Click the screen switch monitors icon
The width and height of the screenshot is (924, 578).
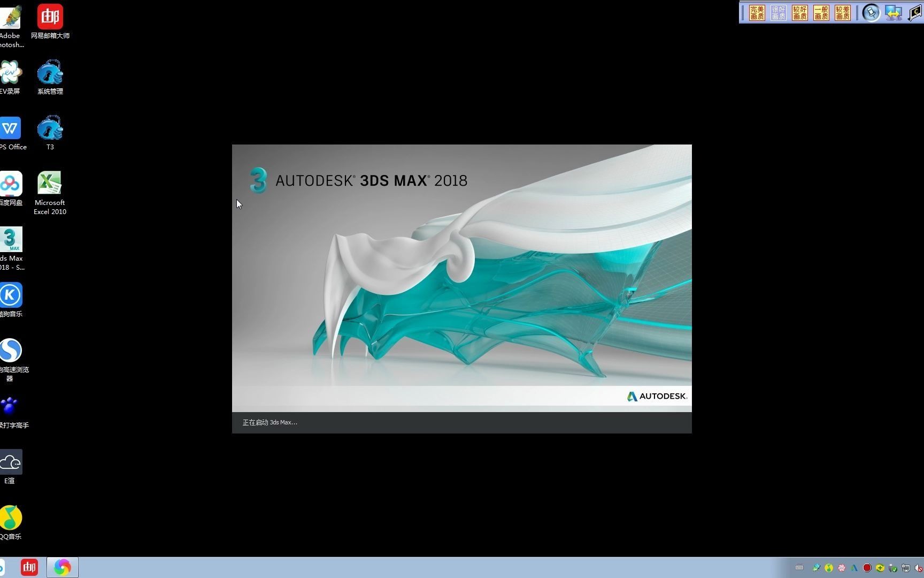pyautogui.click(x=894, y=13)
